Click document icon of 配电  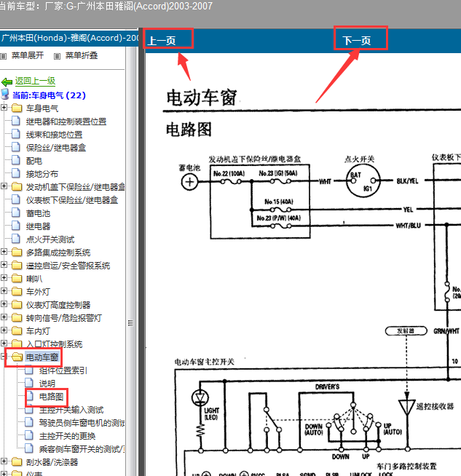16,160
